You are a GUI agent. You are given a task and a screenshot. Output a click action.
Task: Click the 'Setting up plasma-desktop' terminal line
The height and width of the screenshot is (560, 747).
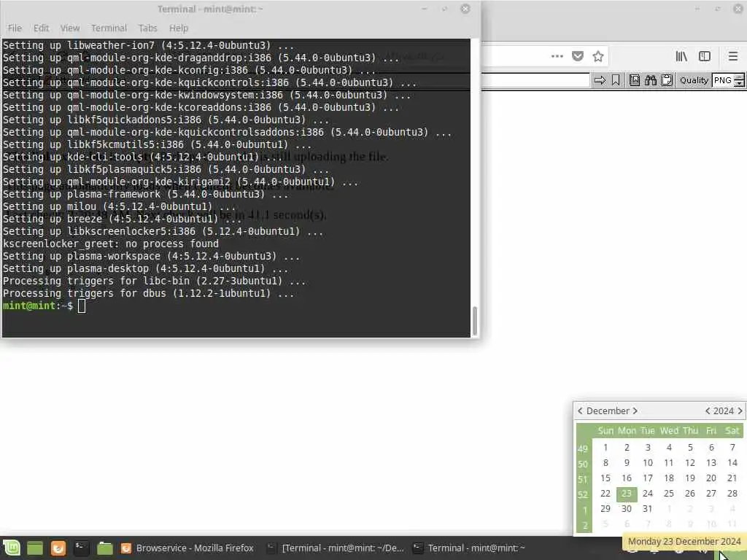[145, 268]
